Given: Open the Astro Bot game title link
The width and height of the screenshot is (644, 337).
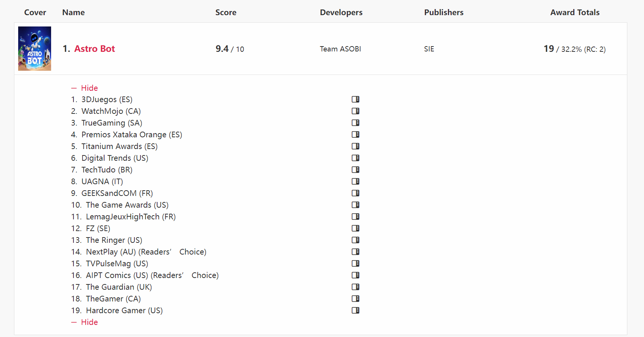Looking at the screenshot, I should point(94,49).
